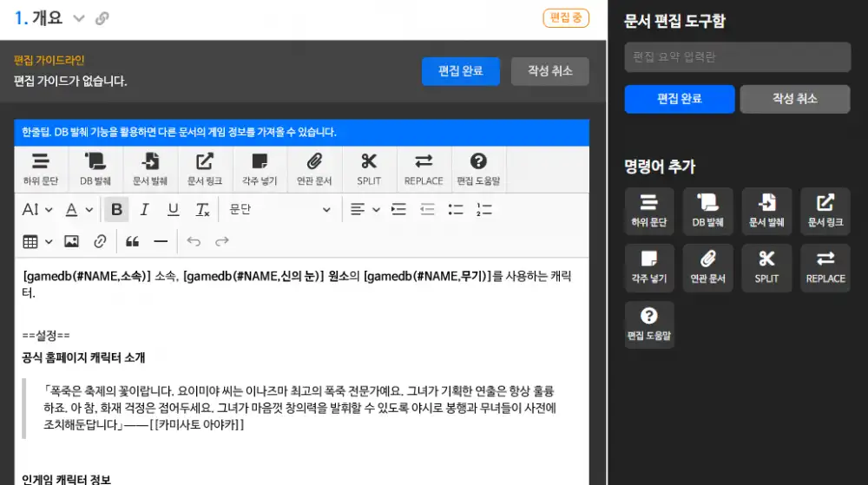Screen dimensions: 868x485
Task: Click the blockquote icon in the editor toolbar
Action: pyautogui.click(x=132, y=241)
